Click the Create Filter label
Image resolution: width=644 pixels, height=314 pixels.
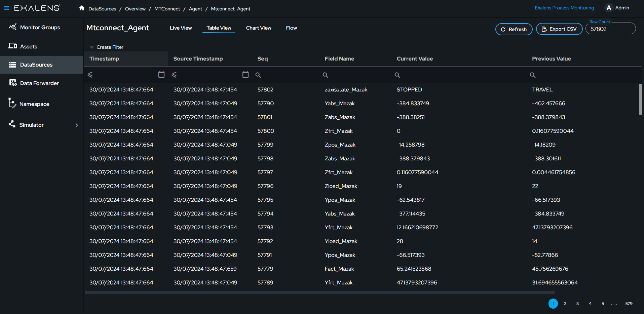click(x=110, y=47)
